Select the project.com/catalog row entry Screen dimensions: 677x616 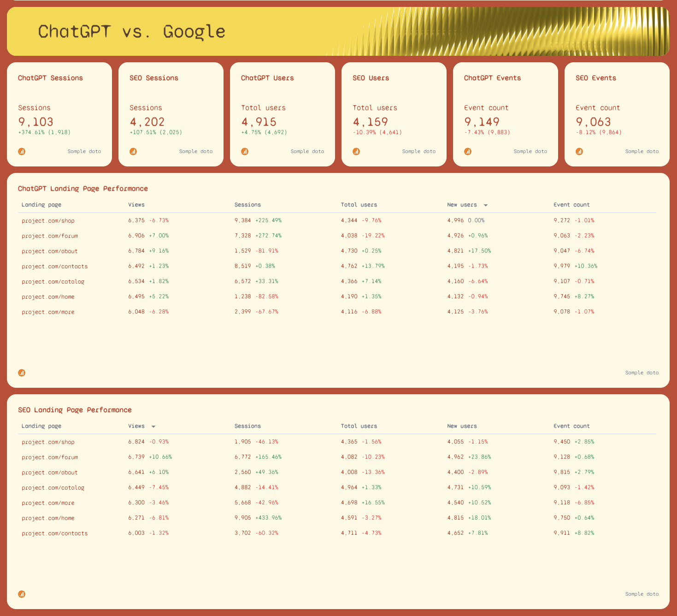(x=53, y=281)
